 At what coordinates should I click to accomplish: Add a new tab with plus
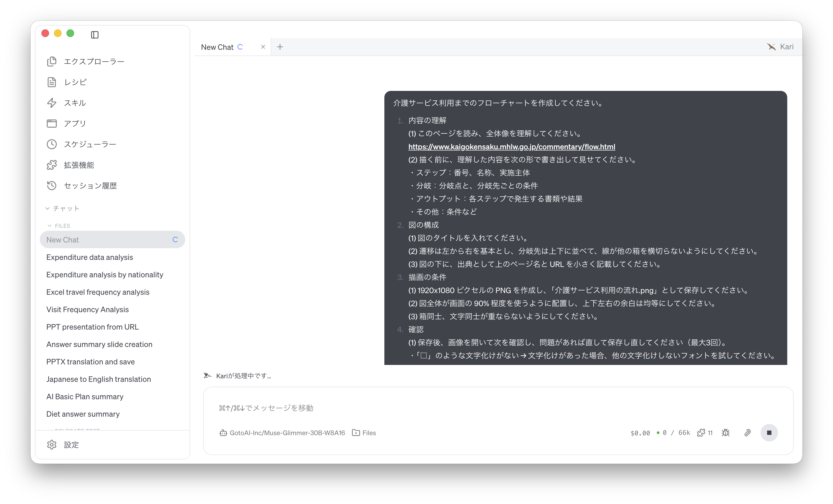click(280, 47)
